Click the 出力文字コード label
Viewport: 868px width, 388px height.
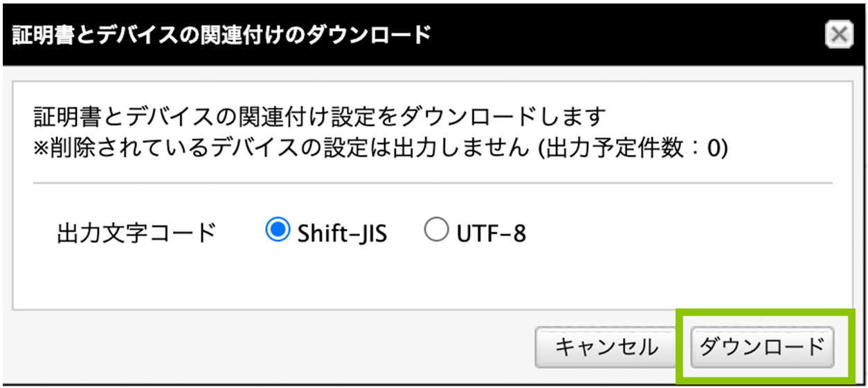pos(137,233)
